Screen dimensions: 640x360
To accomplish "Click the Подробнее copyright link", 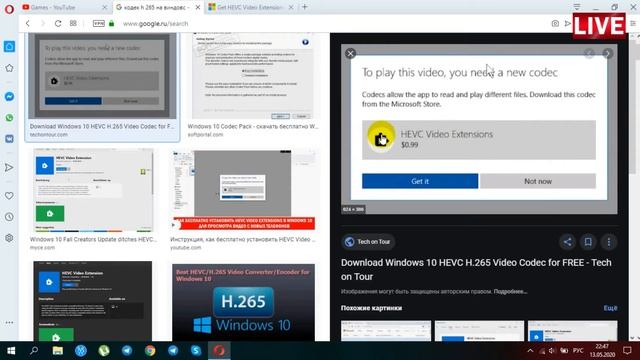I will 510,291.
